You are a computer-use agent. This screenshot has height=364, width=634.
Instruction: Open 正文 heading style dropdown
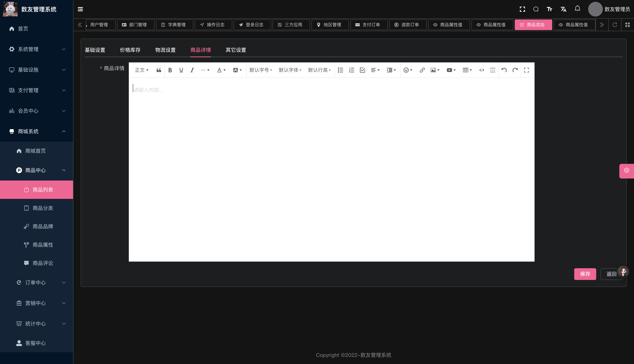142,70
